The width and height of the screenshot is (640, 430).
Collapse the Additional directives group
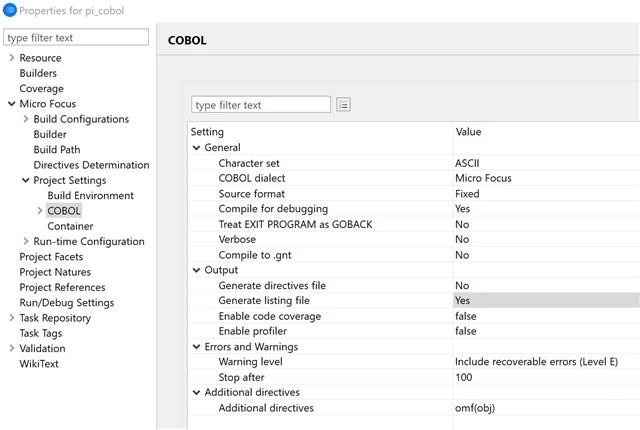[x=196, y=392]
